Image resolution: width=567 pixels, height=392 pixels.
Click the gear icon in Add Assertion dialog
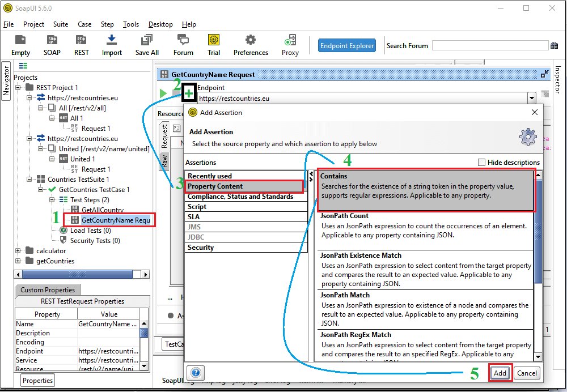click(527, 137)
